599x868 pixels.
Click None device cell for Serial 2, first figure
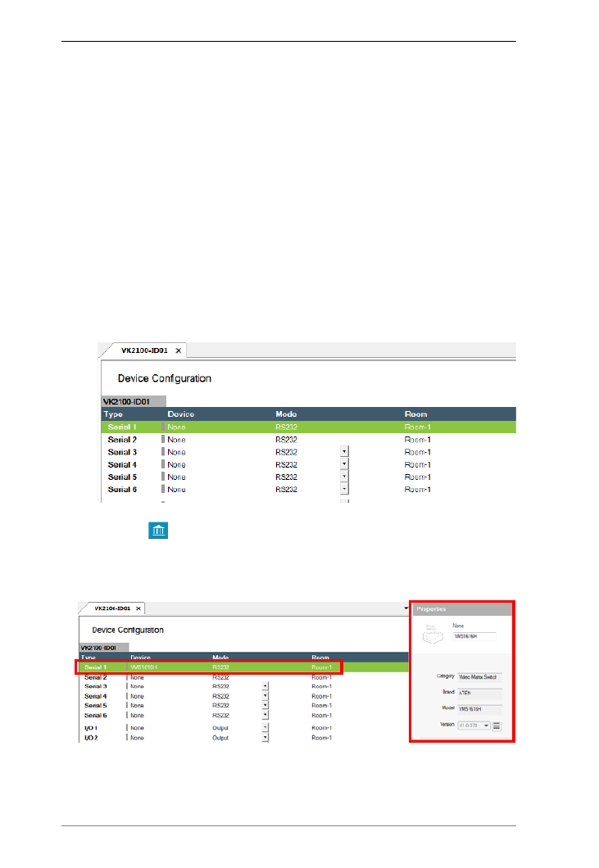pyautogui.click(x=176, y=440)
